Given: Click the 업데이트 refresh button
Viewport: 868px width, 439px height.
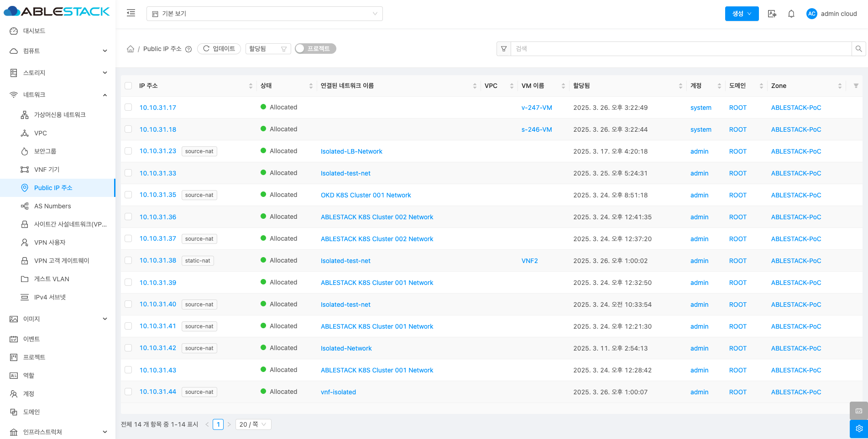Looking at the screenshot, I should [x=219, y=49].
